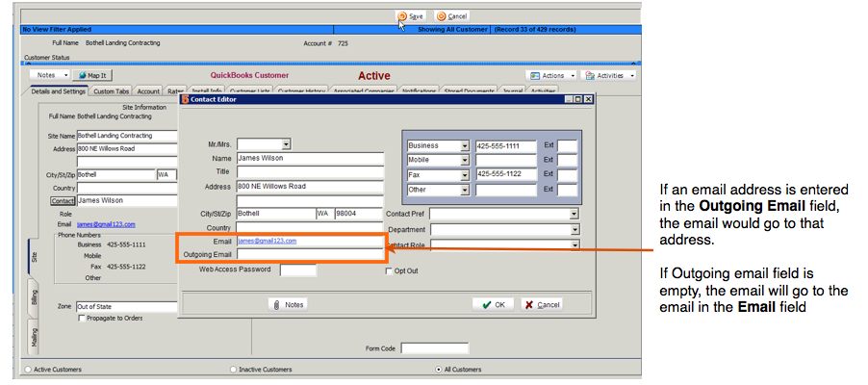The width and height of the screenshot is (868, 385).
Task: Open the Actions menu button
Action: (x=551, y=75)
